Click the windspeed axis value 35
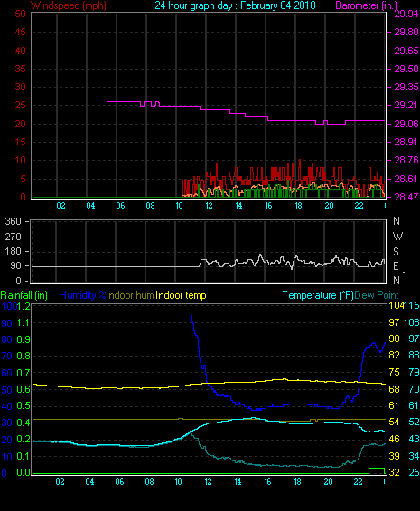Viewport: 420px width, 511px height. click(20, 70)
